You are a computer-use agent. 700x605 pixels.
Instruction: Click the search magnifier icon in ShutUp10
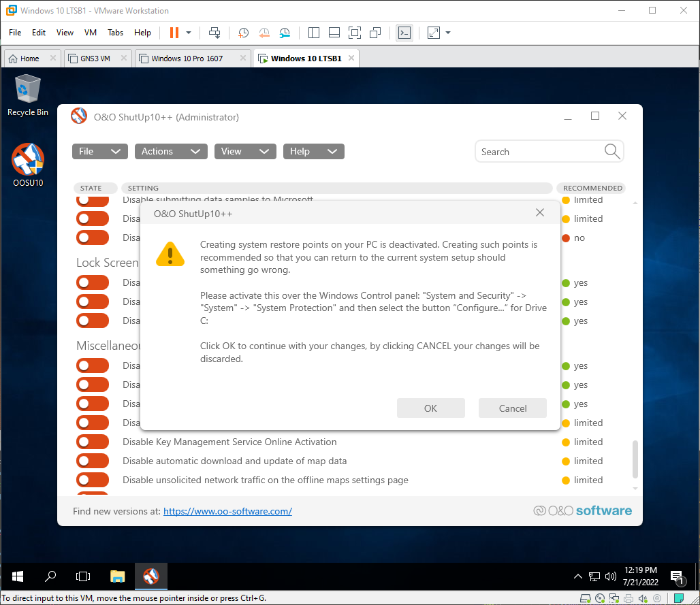pos(612,152)
